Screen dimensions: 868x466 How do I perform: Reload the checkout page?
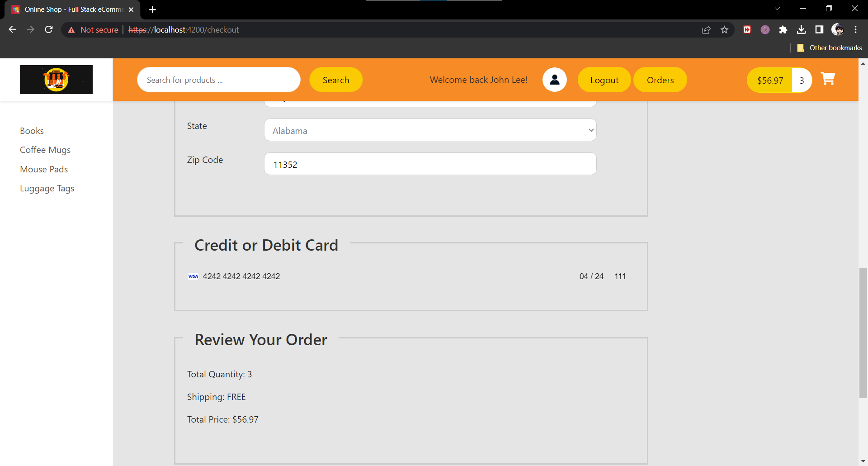point(49,29)
